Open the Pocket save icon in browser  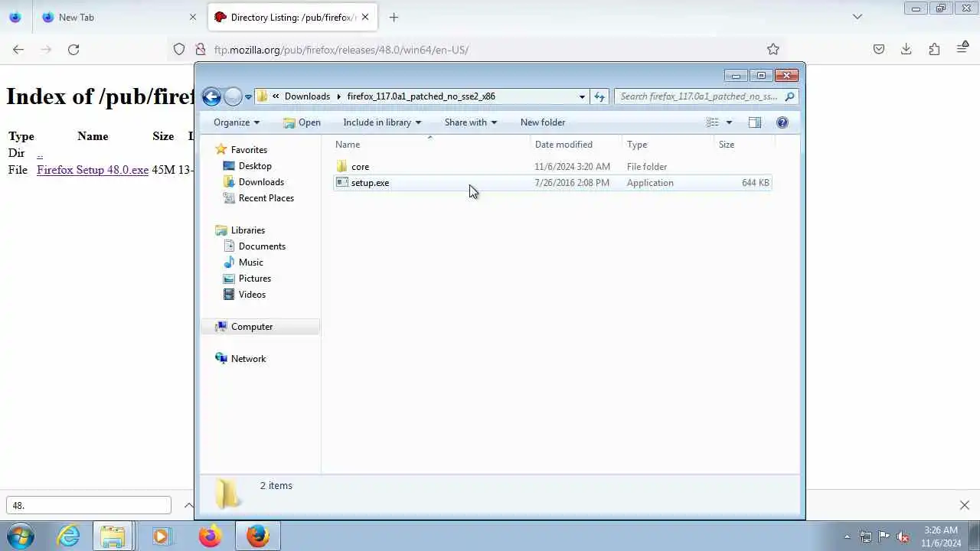(879, 50)
